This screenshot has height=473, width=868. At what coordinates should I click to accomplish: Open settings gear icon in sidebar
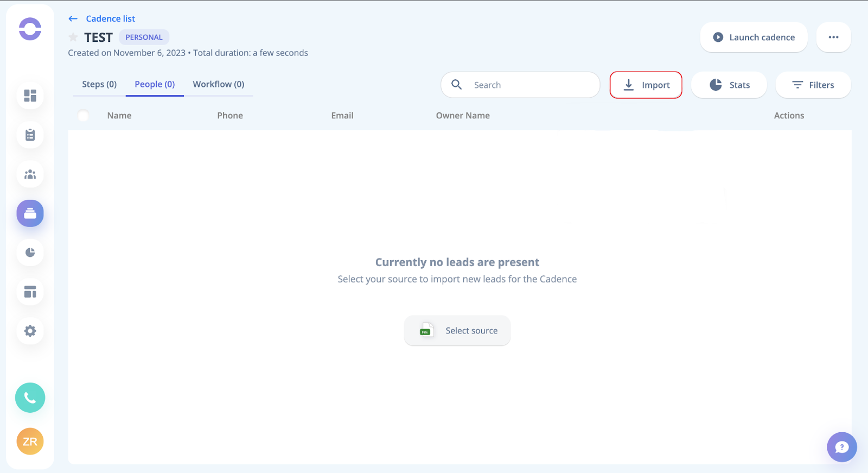(x=30, y=331)
